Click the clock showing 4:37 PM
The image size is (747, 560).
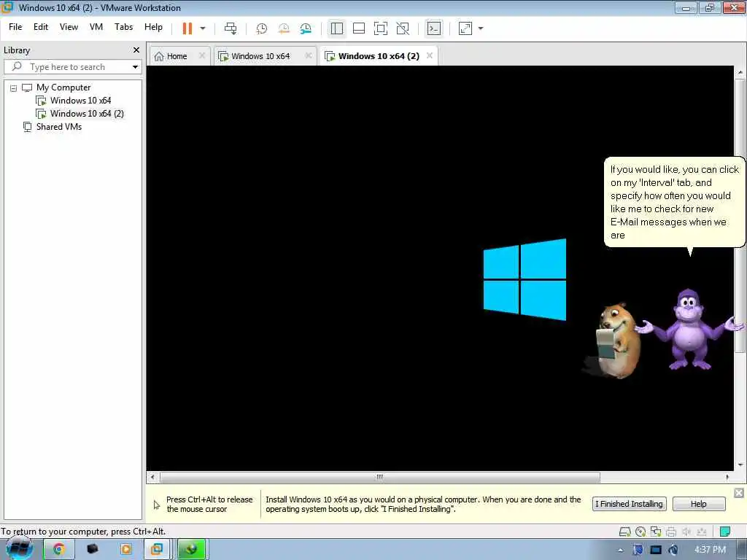tap(710, 550)
